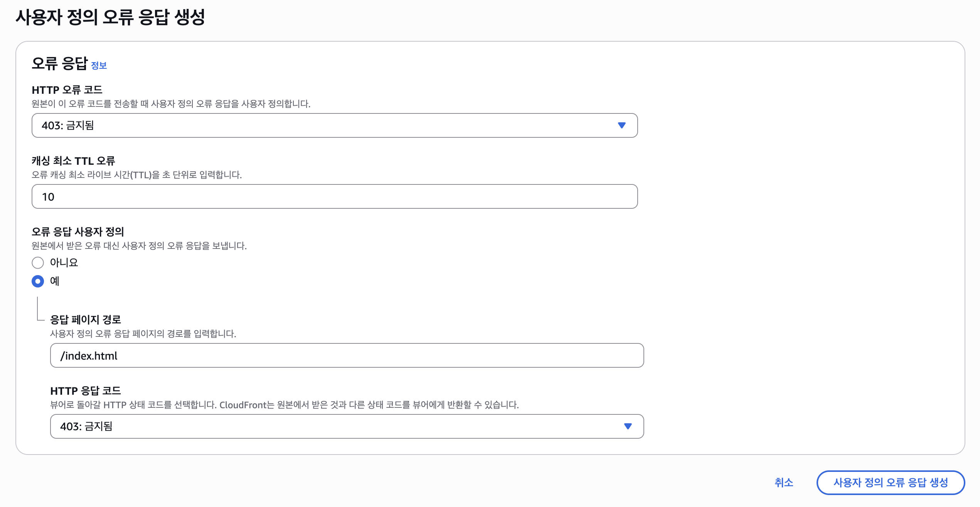Select the 아니요 radio button
Viewport: 980px width, 507px height.
coord(38,263)
